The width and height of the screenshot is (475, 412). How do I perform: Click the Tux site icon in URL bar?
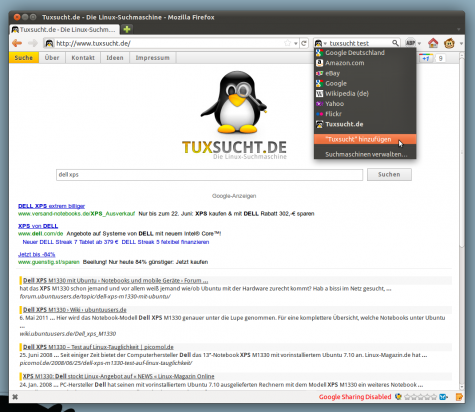tap(49, 43)
